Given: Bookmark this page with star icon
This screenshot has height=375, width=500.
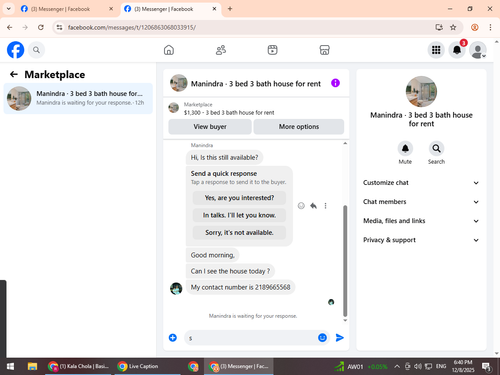Looking at the screenshot, I should tap(453, 27).
